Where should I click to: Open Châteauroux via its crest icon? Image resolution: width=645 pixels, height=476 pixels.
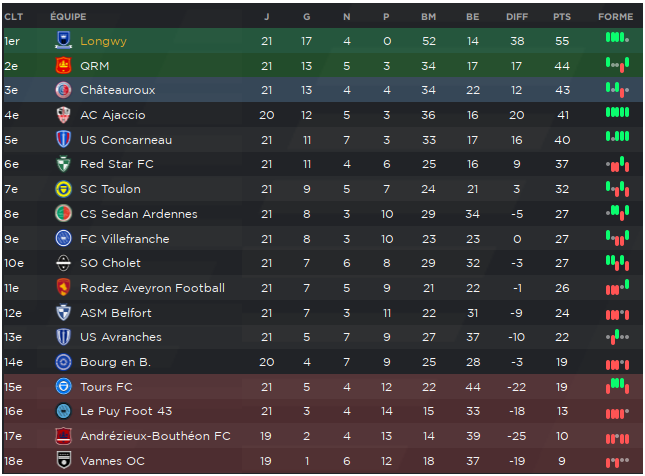(x=63, y=90)
